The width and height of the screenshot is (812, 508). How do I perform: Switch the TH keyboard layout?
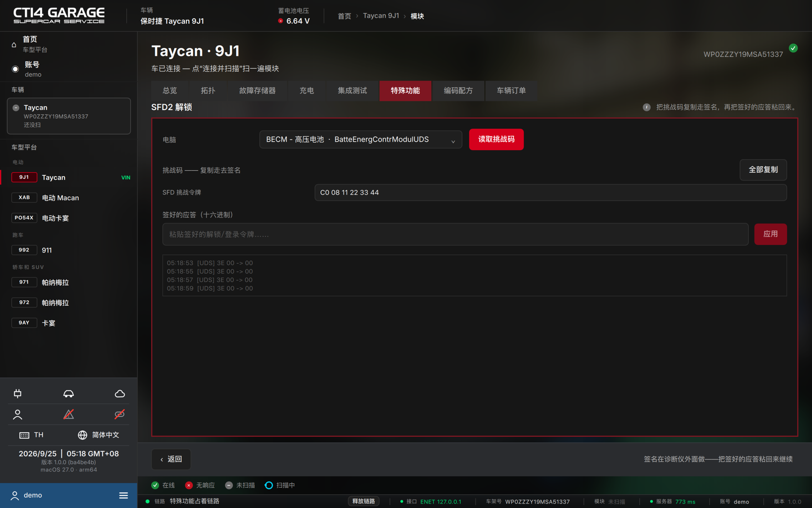coord(31,435)
